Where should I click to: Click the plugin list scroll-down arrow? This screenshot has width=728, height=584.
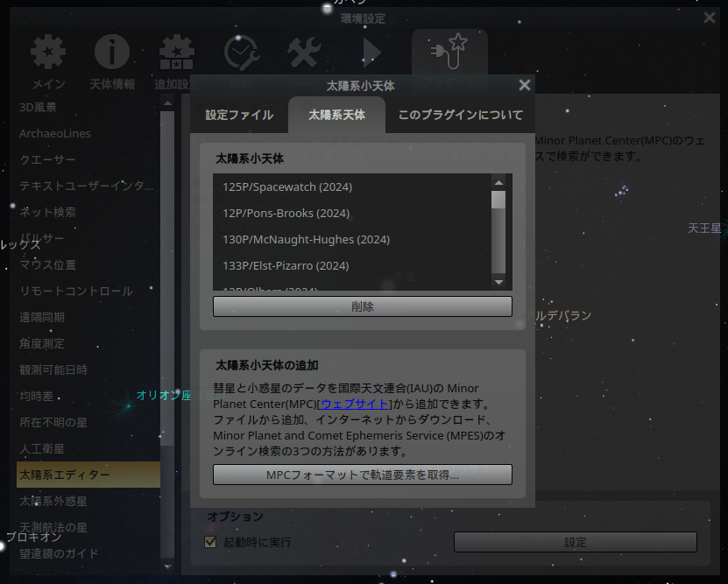(x=167, y=566)
